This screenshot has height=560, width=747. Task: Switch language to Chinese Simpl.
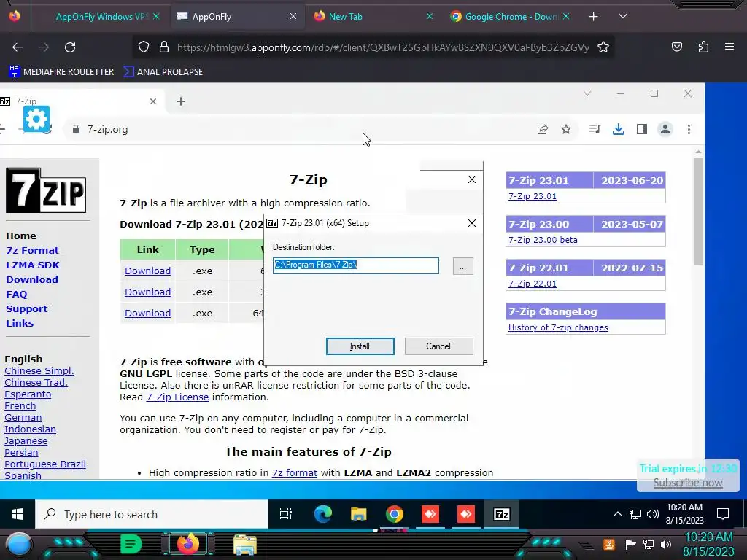click(39, 371)
